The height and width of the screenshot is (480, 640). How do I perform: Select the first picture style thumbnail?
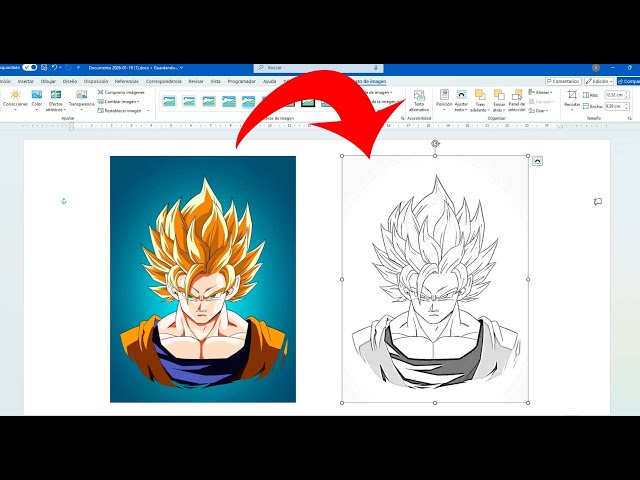(x=169, y=101)
